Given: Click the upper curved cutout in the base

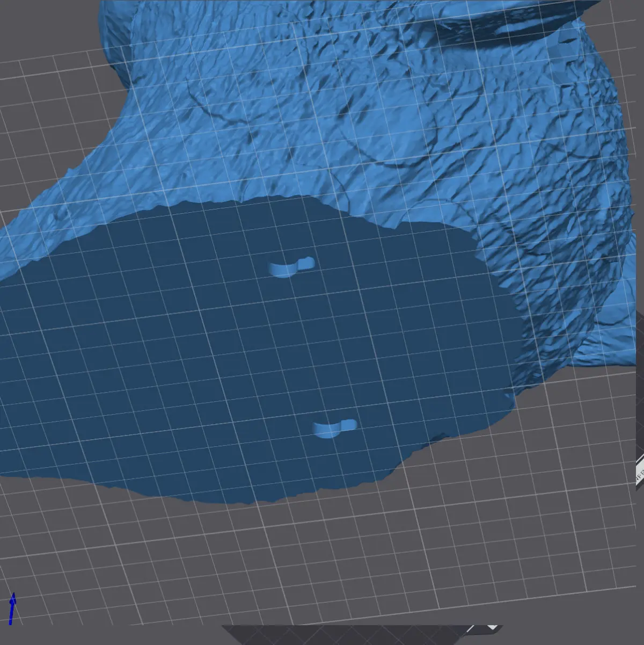Looking at the screenshot, I should [x=291, y=266].
